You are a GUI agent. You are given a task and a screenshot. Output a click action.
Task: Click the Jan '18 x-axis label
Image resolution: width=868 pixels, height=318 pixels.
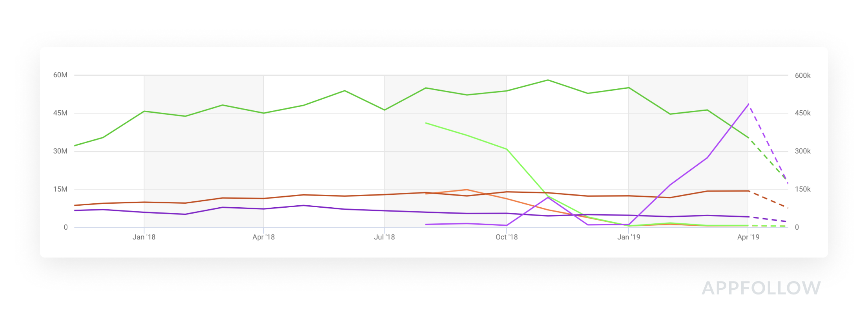144,237
